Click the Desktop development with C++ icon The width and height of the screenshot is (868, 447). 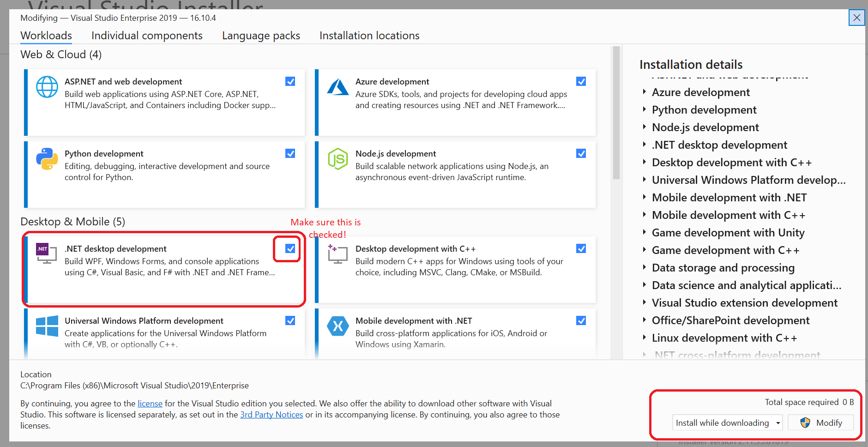(338, 254)
